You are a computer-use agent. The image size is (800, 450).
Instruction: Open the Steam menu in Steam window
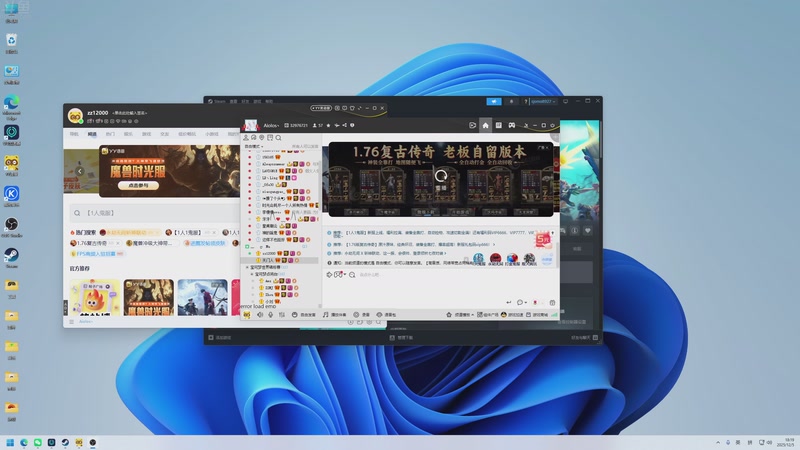coord(217,102)
